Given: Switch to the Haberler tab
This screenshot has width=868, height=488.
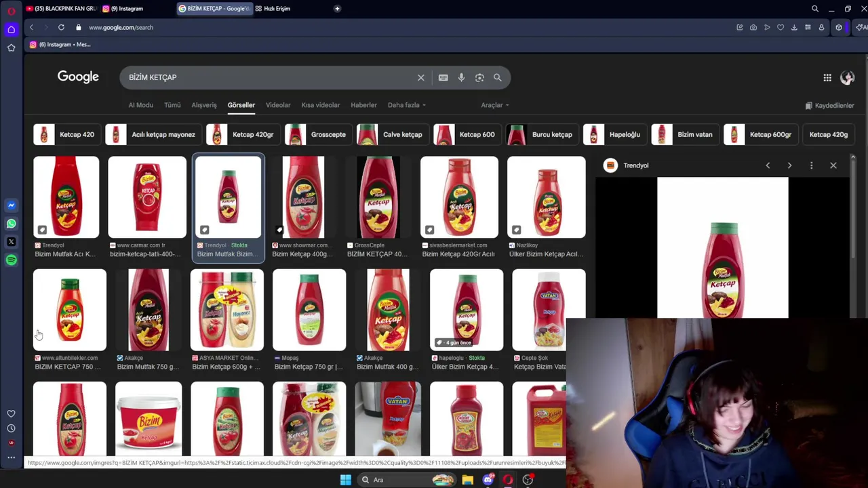Looking at the screenshot, I should point(363,105).
